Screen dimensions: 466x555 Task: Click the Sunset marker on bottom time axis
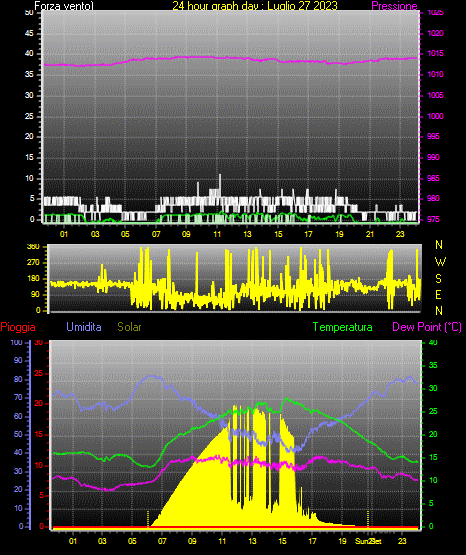click(x=369, y=541)
